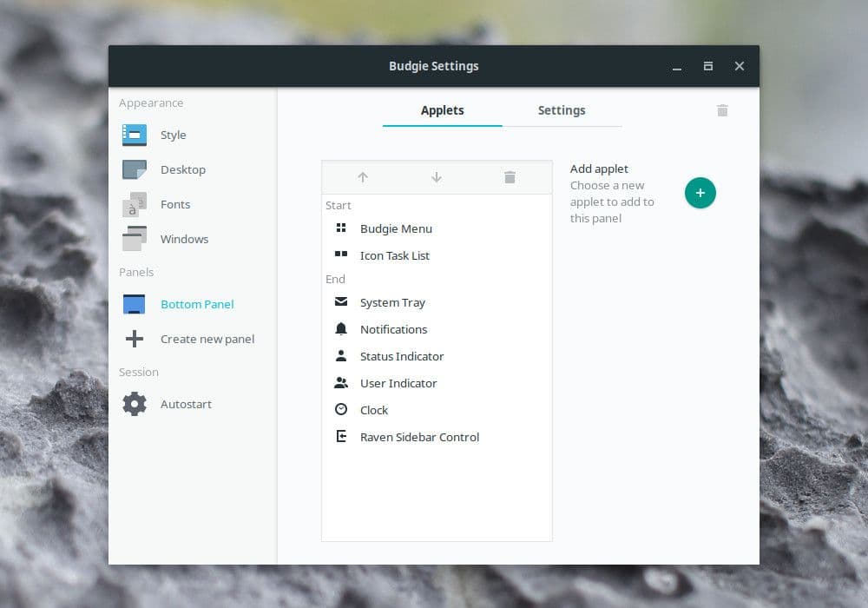Select Bottom Panel in sidebar
The image size is (868, 608).
coord(193,304)
